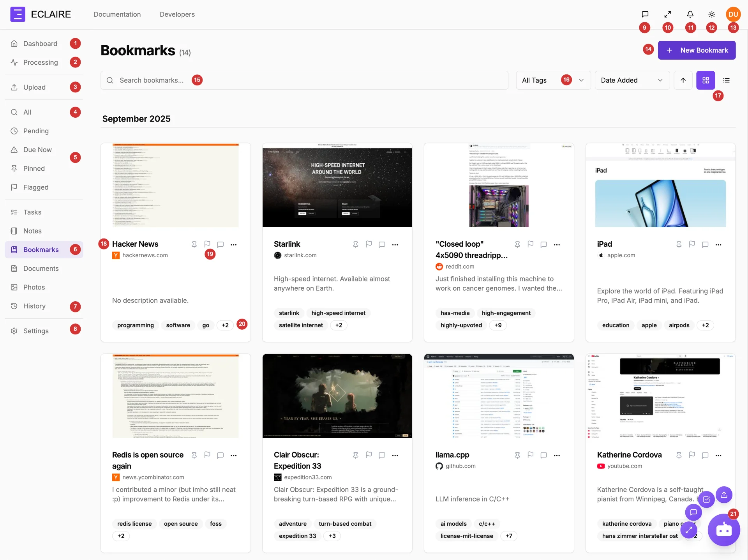The height and width of the screenshot is (560, 748).
Task: Open comment icon on llama.cpp card
Action: (x=544, y=455)
